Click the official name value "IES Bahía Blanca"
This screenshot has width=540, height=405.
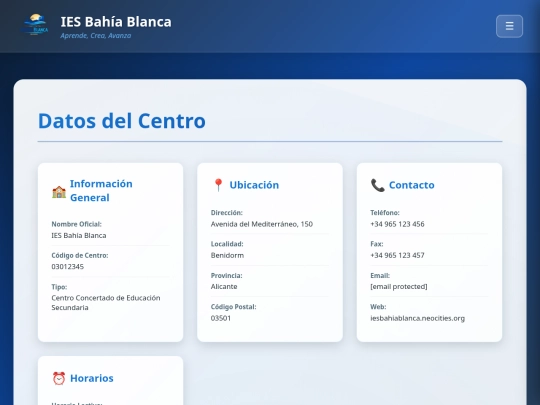click(79, 236)
